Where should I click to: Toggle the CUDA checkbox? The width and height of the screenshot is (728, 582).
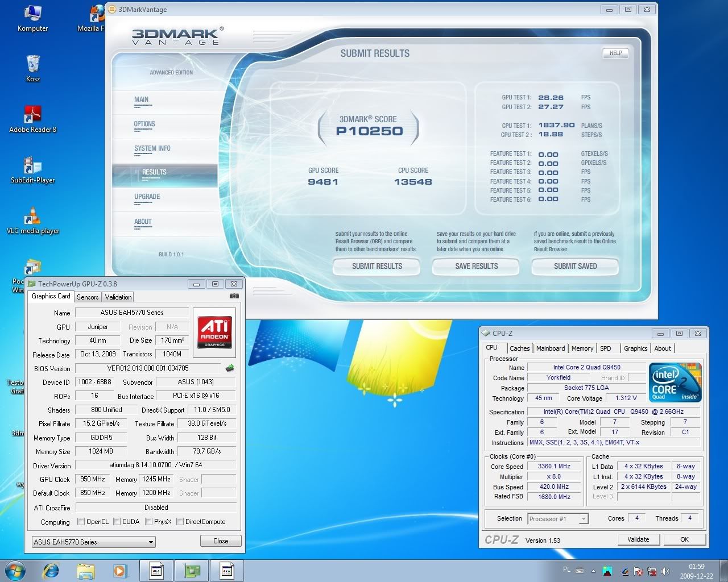click(x=117, y=522)
